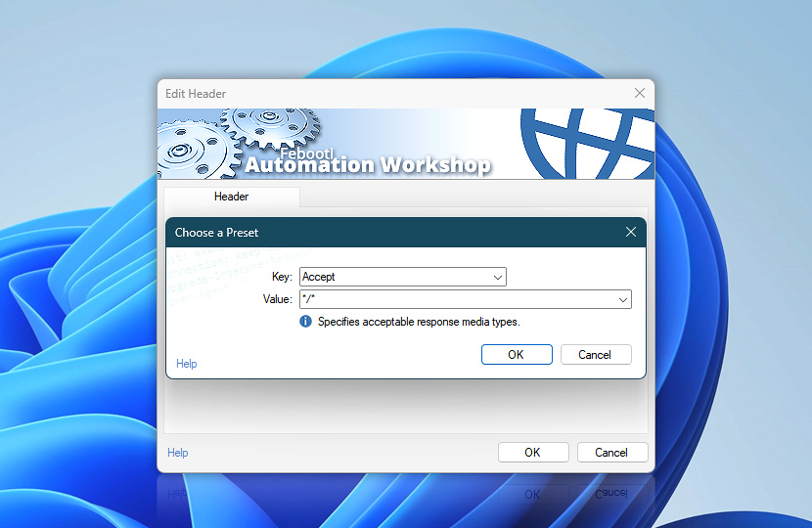The image size is (812, 528).
Task: Close the Edit Header window
Action: pyautogui.click(x=640, y=93)
